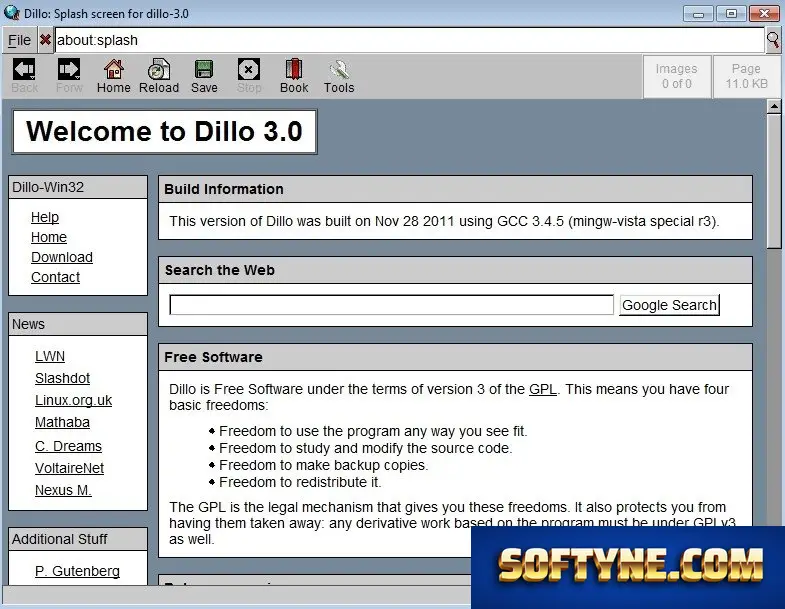Image resolution: width=785 pixels, height=609 pixels.
Task: Click the Dillo-Win32 panel header
Action: pos(78,187)
